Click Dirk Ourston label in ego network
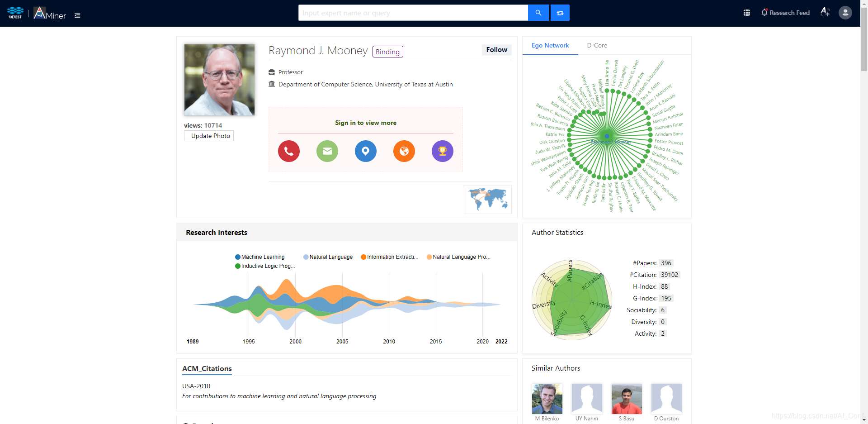This screenshot has height=424, width=868. click(x=552, y=142)
